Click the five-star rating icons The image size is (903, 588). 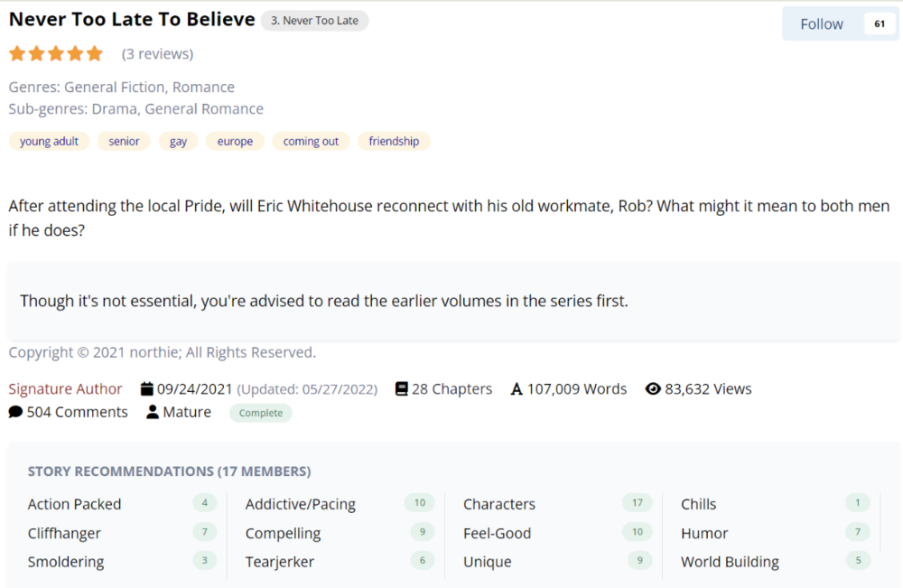click(x=56, y=54)
